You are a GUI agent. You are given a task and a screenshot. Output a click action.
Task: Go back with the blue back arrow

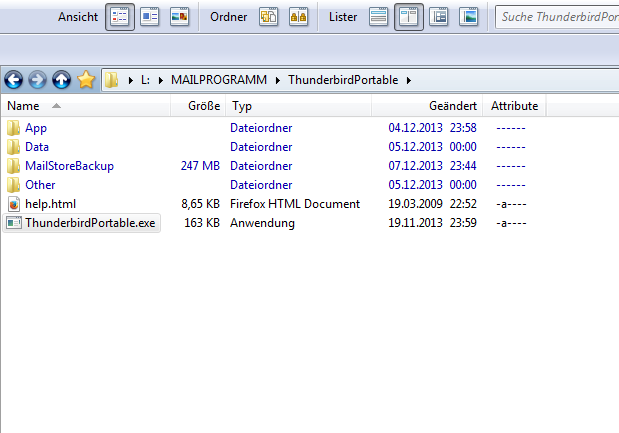coord(13,80)
